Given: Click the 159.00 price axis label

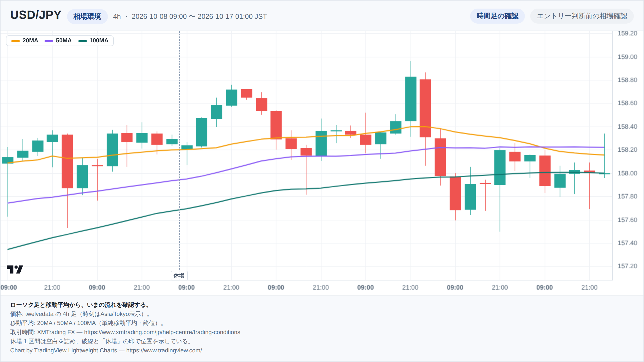Looking at the screenshot, I should pos(627,57).
